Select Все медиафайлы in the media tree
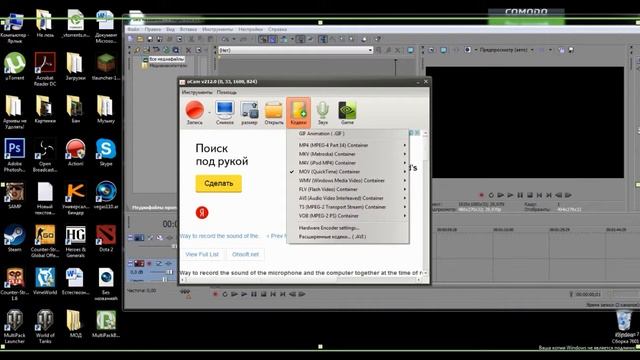The height and width of the screenshot is (360, 640). point(167,59)
